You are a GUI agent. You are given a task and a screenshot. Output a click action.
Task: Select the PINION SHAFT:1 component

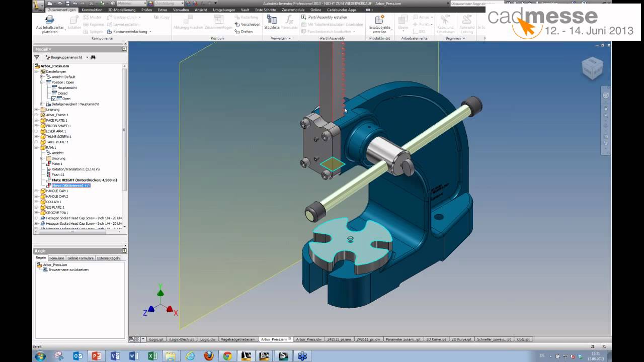(58, 126)
